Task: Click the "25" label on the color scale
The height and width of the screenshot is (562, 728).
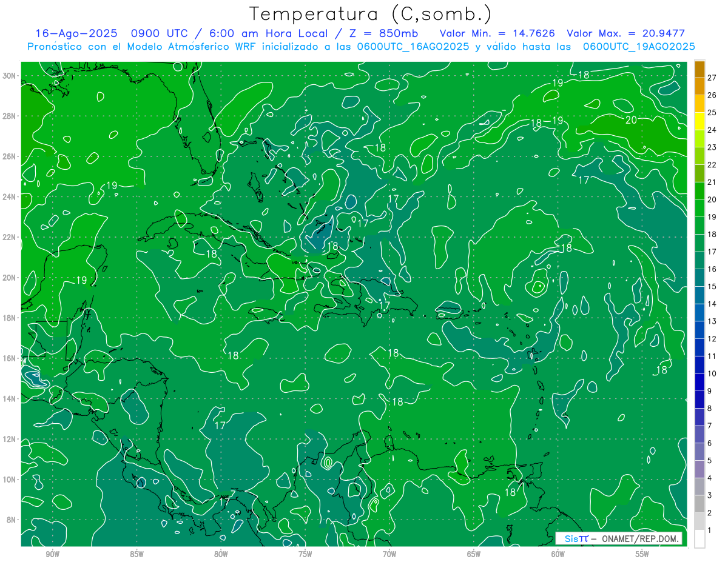Action: click(x=712, y=112)
